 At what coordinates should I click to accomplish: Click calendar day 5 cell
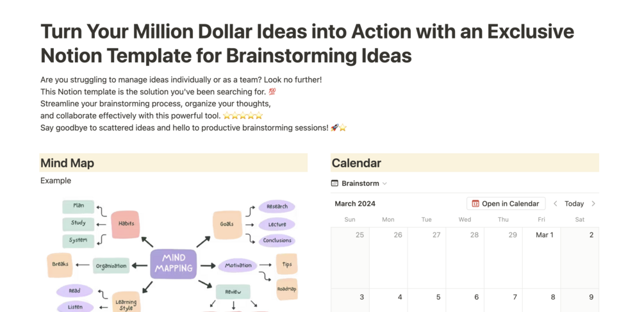click(x=426, y=300)
